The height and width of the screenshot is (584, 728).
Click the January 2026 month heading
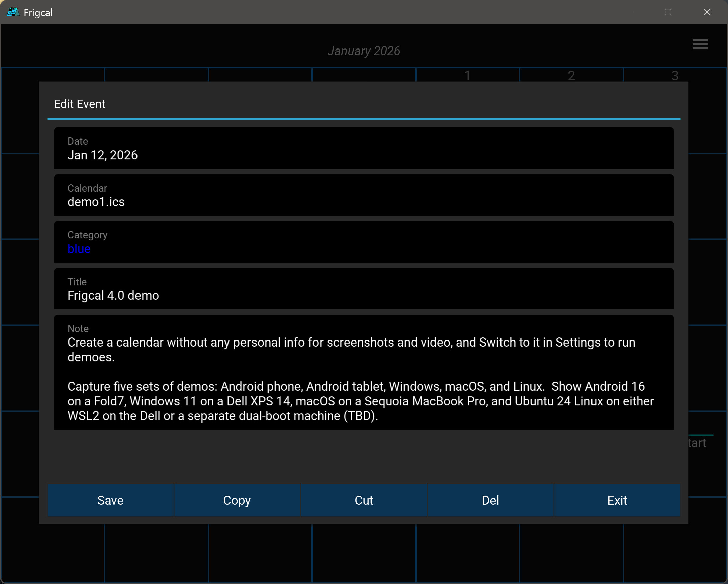[364, 51]
